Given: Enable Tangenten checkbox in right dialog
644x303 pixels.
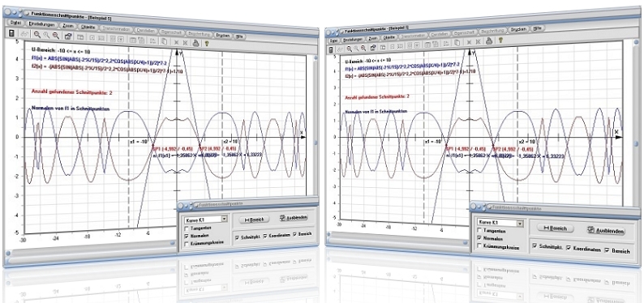Looking at the screenshot, I should pyautogui.click(x=479, y=230).
